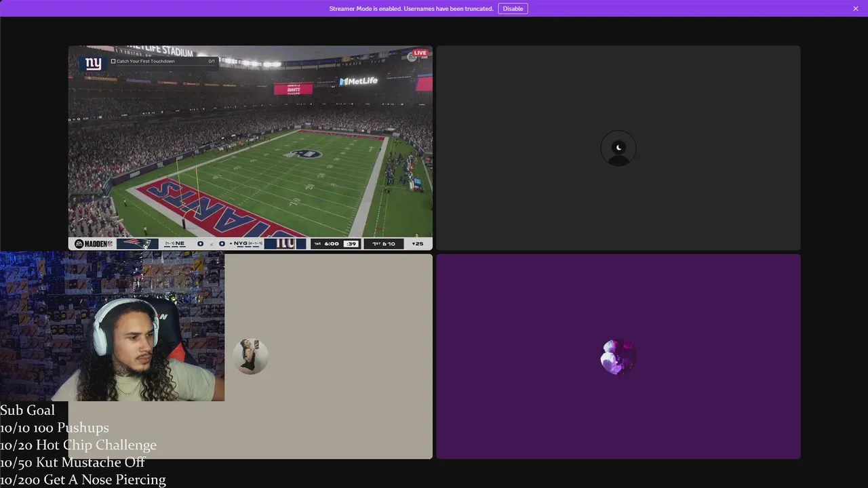Click the MetLife sign in the stream

359,81
